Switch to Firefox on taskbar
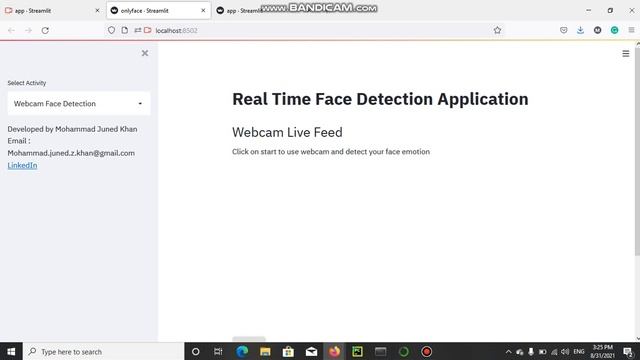 point(335,351)
